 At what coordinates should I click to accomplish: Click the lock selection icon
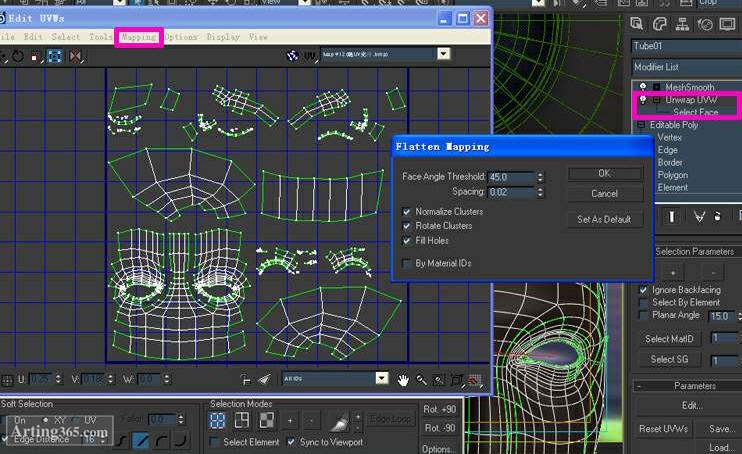pyautogui.click(x=246, y=379)
